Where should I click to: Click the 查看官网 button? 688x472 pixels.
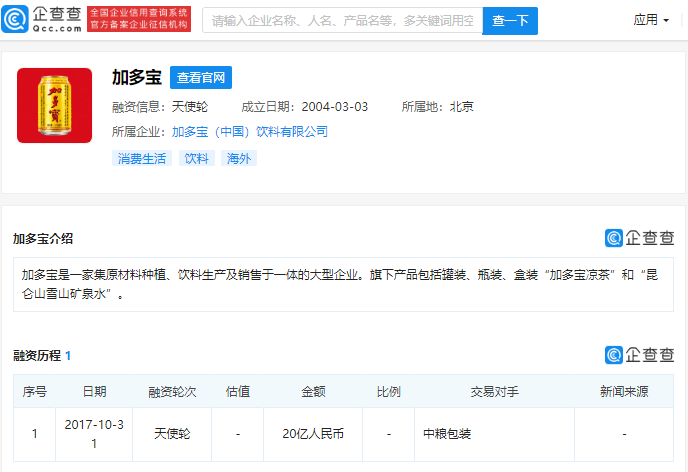click(201, 78)
